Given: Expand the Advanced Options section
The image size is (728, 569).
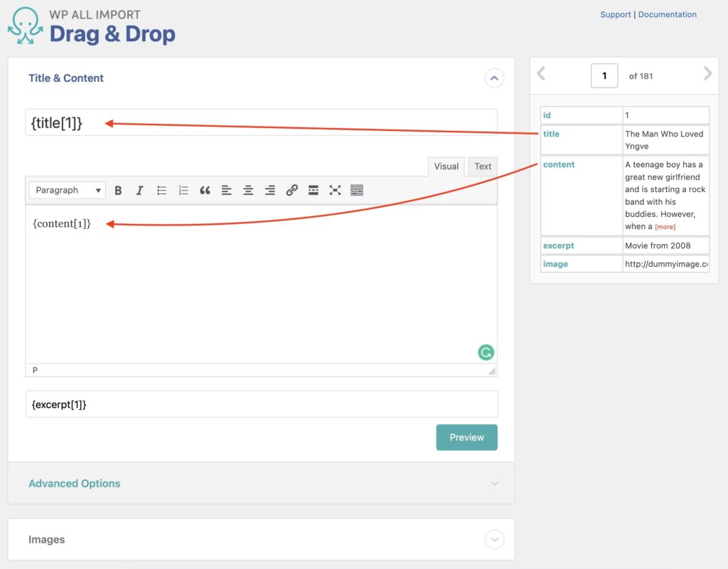Looking at the screenshot, I should pos(494,483).
